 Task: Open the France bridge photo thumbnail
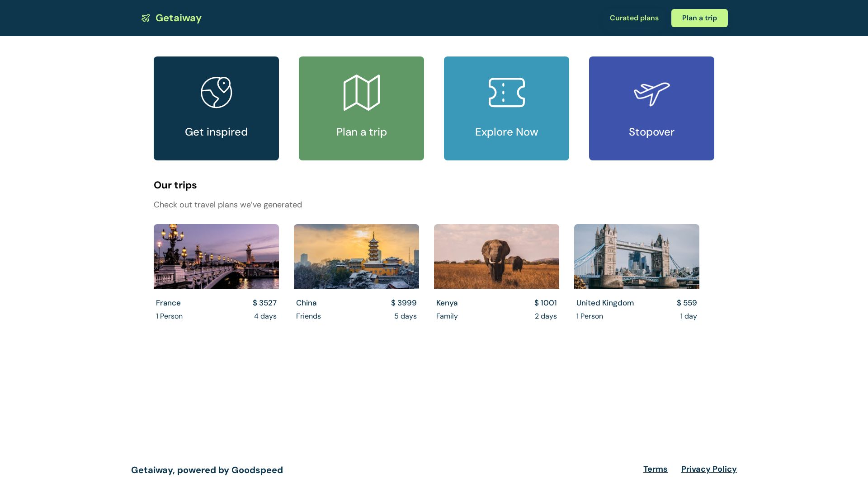[x=216, y=256]
